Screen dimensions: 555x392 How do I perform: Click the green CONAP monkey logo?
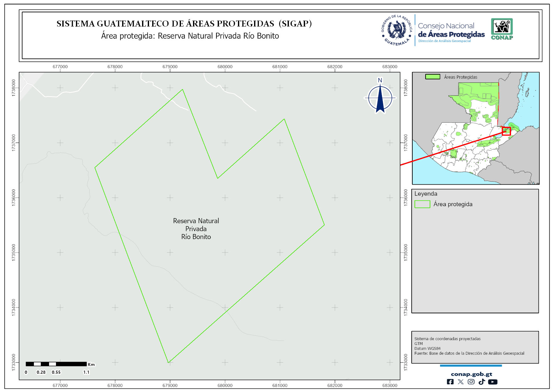click(x=502, y=28)
